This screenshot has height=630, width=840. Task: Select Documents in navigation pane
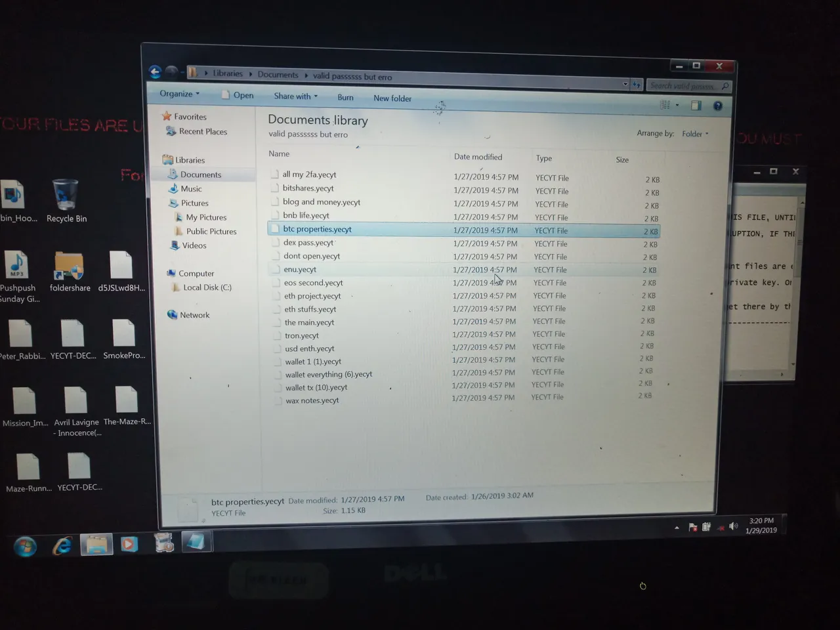pos(195,175)
